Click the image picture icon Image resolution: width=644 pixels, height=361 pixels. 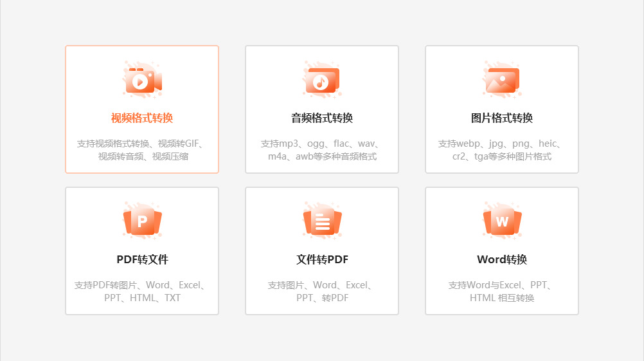502,80
